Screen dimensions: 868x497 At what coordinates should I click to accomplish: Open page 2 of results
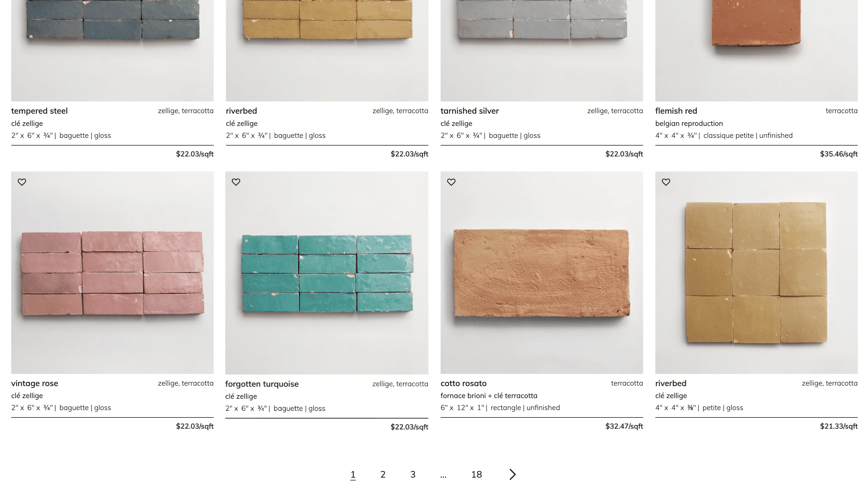pos(383,474)
